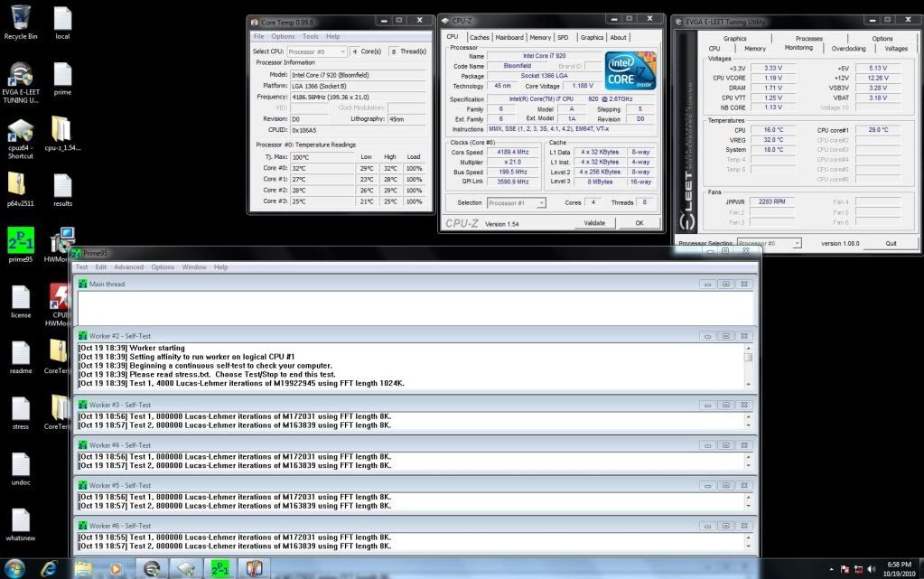Viewport: 924px width, 579px height.
Task: Open the cpu-z_1.54 folder on the desktop
Action: [x=62, y=134]
